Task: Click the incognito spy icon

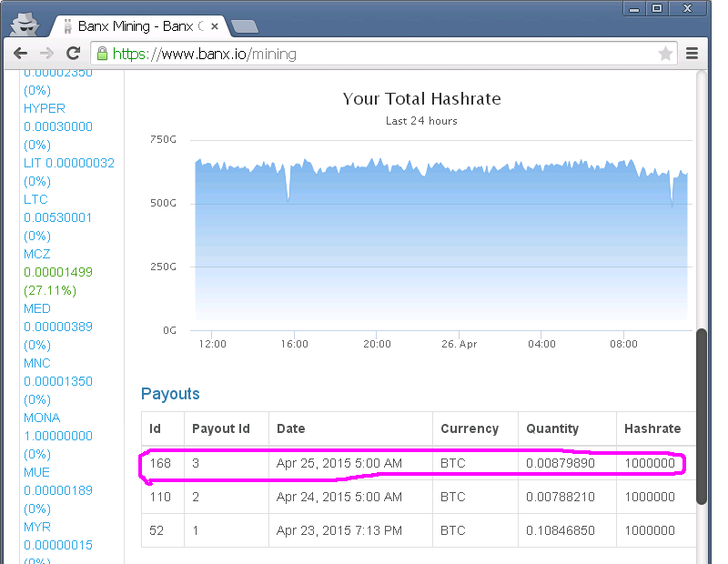Action: 25,25
